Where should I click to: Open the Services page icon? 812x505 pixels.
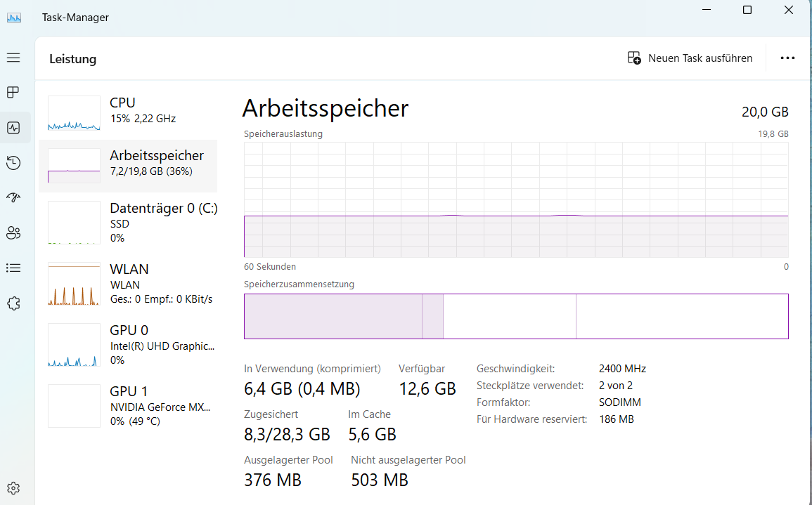[13, 303]
